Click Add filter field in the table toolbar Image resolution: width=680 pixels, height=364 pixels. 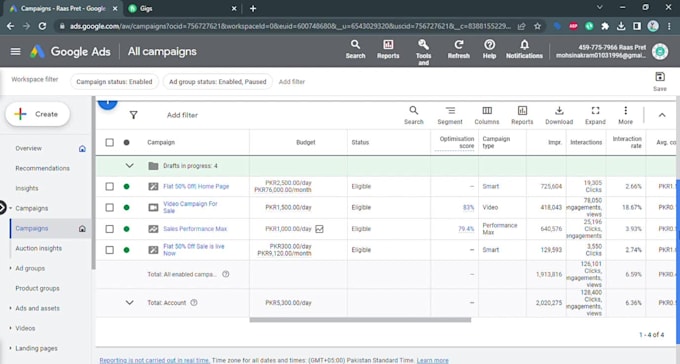[182, 115]
